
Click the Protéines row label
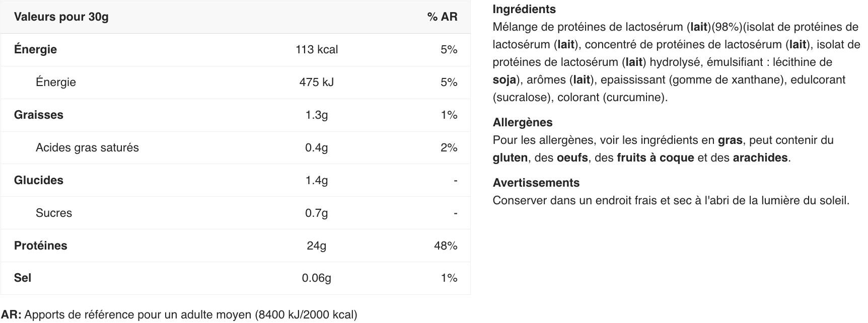point(40,246)
